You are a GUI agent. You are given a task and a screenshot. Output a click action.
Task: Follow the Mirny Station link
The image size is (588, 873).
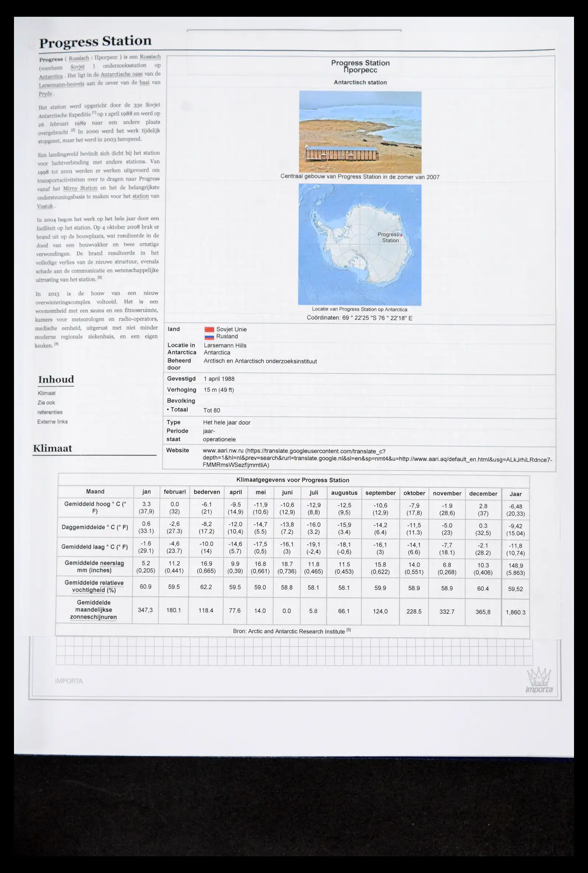(x=80, y=188)
